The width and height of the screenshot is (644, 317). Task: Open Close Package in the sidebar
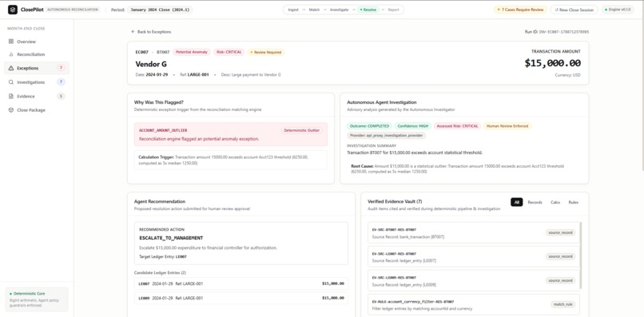click(37, 110)
